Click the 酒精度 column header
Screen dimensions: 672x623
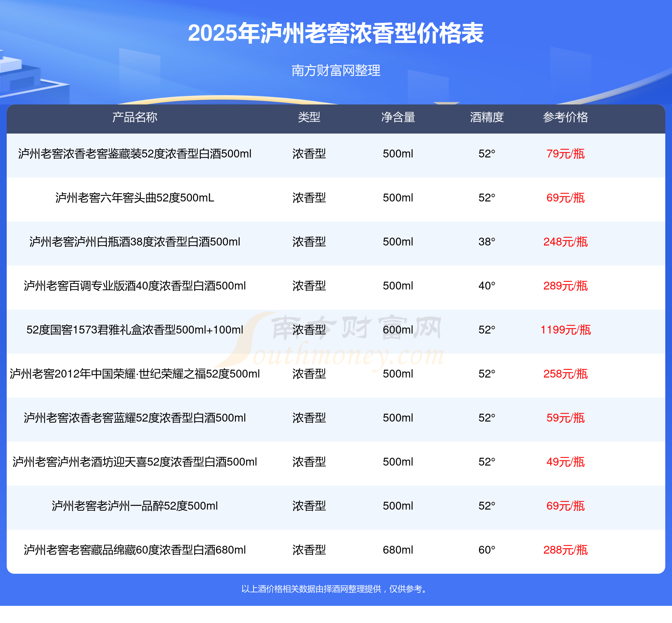(x=487, y=117)
